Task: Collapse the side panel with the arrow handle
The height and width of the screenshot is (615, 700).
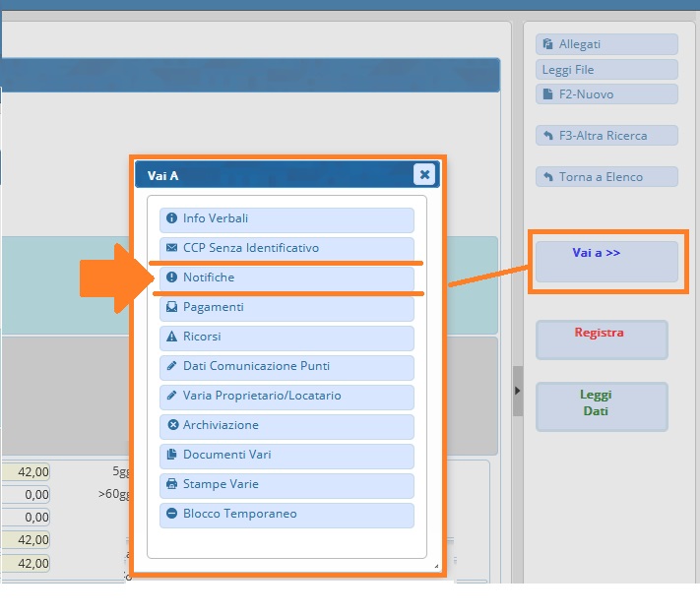Action: coord(518,391)
